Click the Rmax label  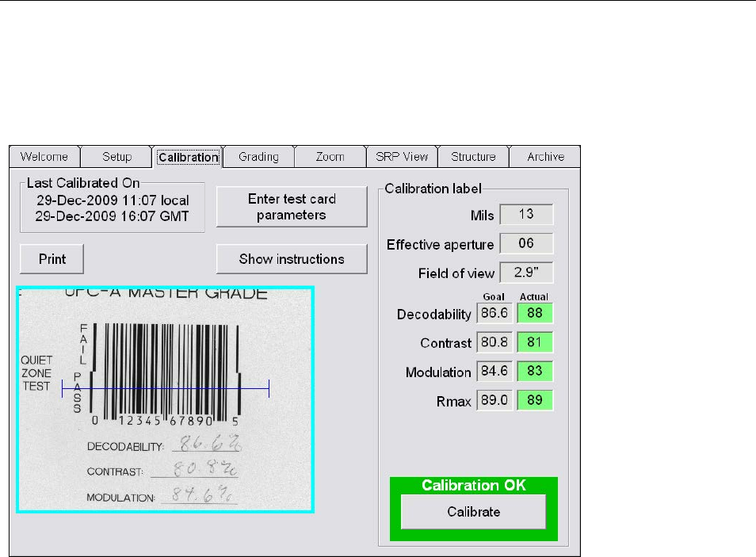pos(453,401)
